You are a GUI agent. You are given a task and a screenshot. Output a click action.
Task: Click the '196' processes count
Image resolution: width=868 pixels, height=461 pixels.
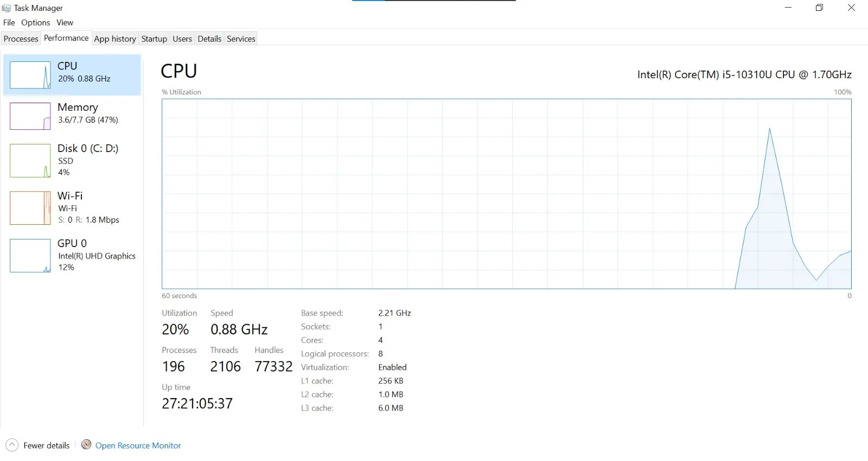click(x=174, y=367)
